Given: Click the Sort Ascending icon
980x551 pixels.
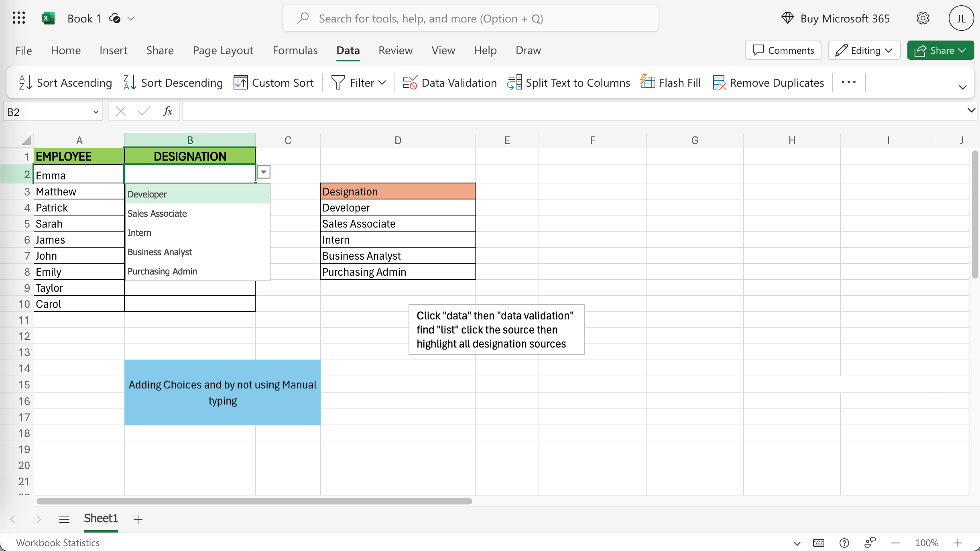Looking at the screenshot, I should coord(25,82).
